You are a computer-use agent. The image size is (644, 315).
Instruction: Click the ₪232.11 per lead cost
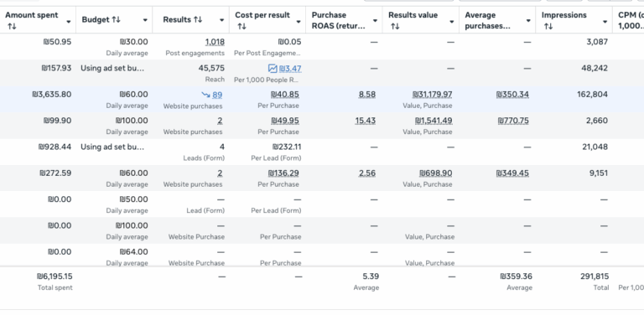pyautogui.click(x=287, y=147)
